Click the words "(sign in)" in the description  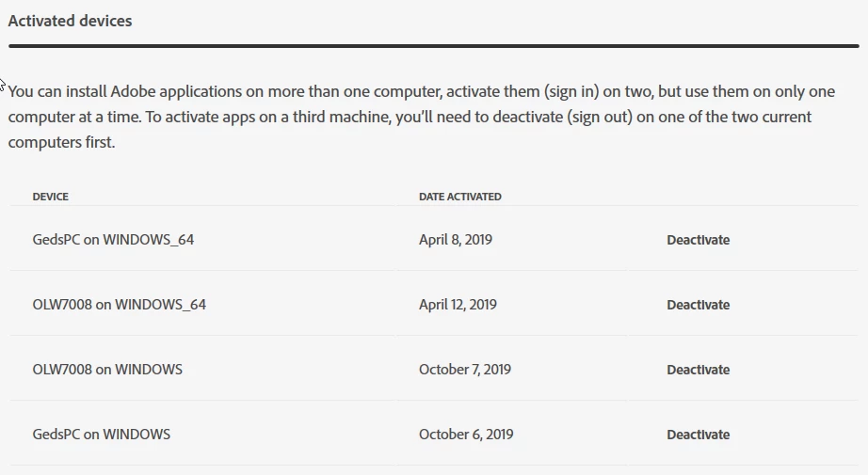[571, 91]
